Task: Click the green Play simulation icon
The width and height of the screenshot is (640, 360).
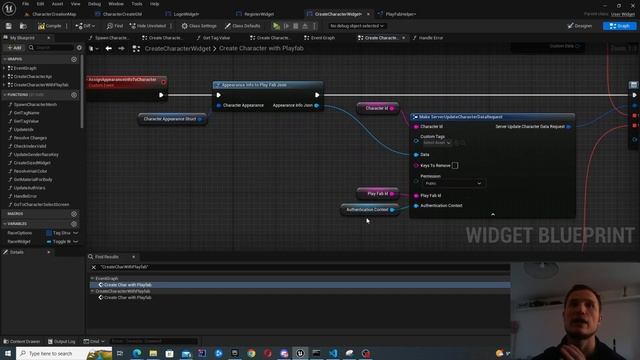Action: [276, 26]
